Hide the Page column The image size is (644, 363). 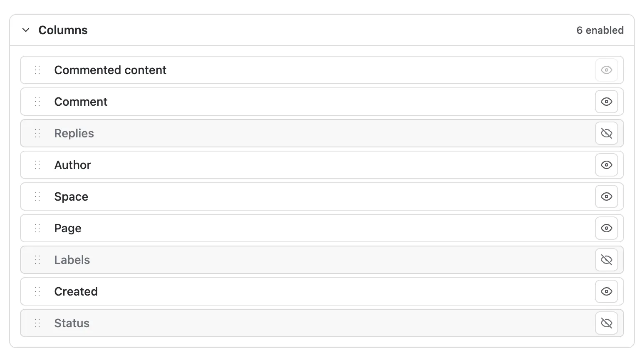pyautogui.click(x=606, y=228)
